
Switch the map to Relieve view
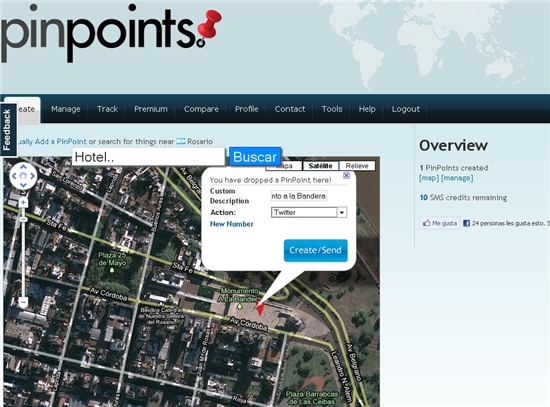point(357,166)
